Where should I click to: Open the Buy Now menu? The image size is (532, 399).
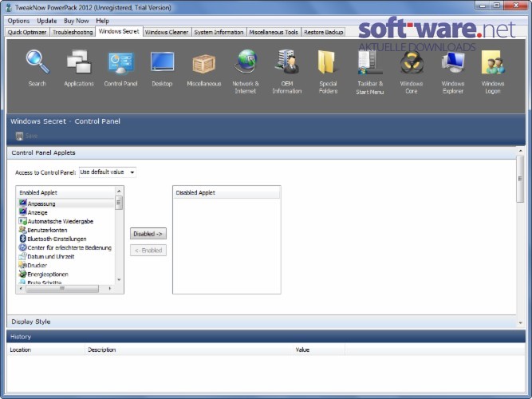77,21
